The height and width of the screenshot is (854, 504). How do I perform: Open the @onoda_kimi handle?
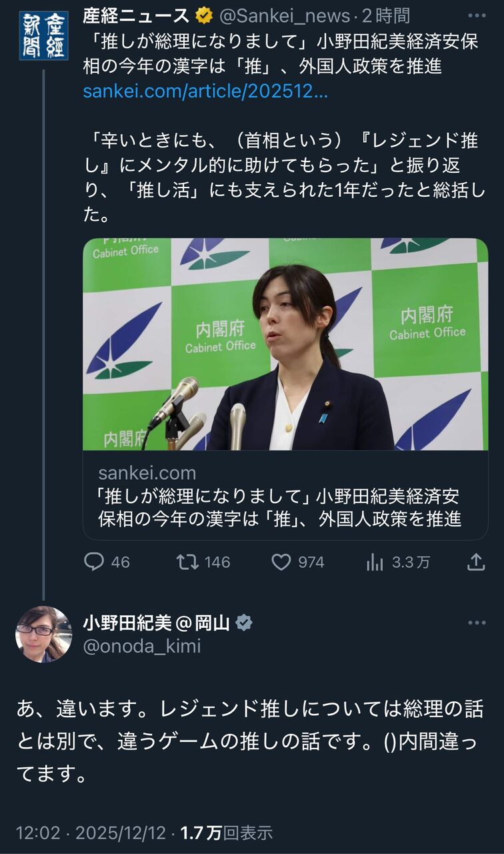point(142,646)
